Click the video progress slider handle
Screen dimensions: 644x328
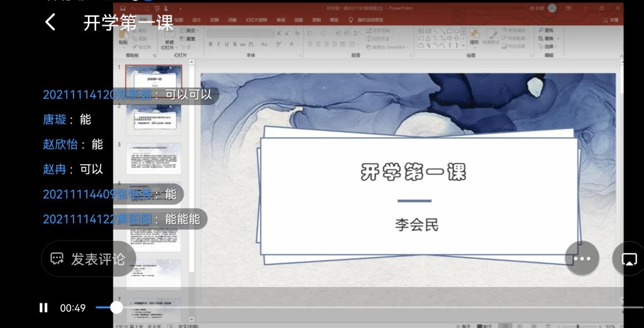click(x=116, y=307)
